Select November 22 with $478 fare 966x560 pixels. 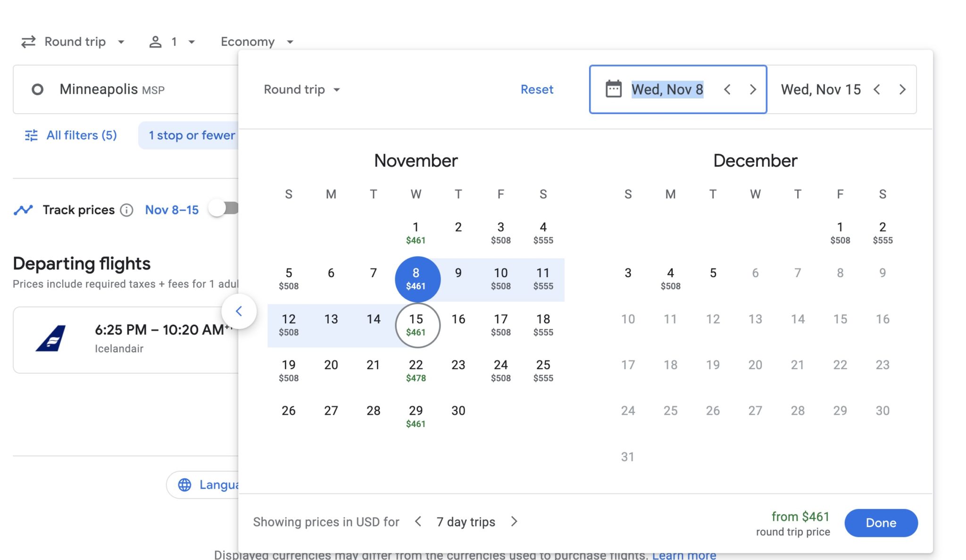416,370
